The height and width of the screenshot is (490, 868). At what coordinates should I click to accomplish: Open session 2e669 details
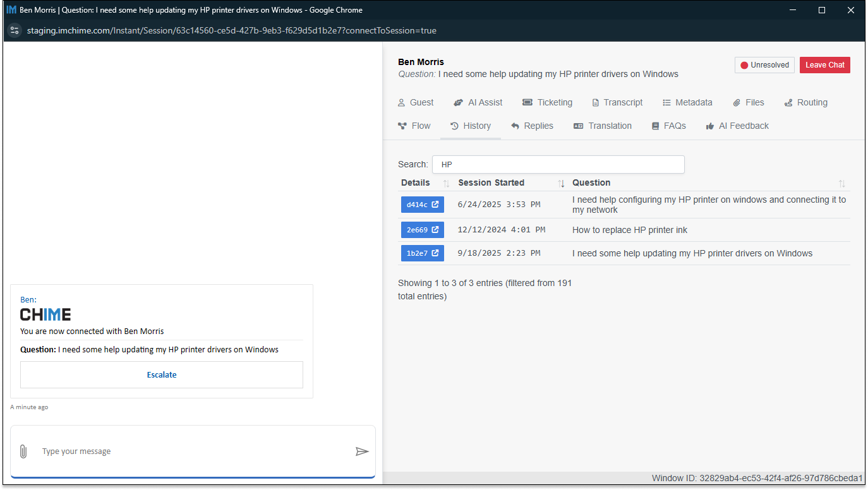point(423,230)
